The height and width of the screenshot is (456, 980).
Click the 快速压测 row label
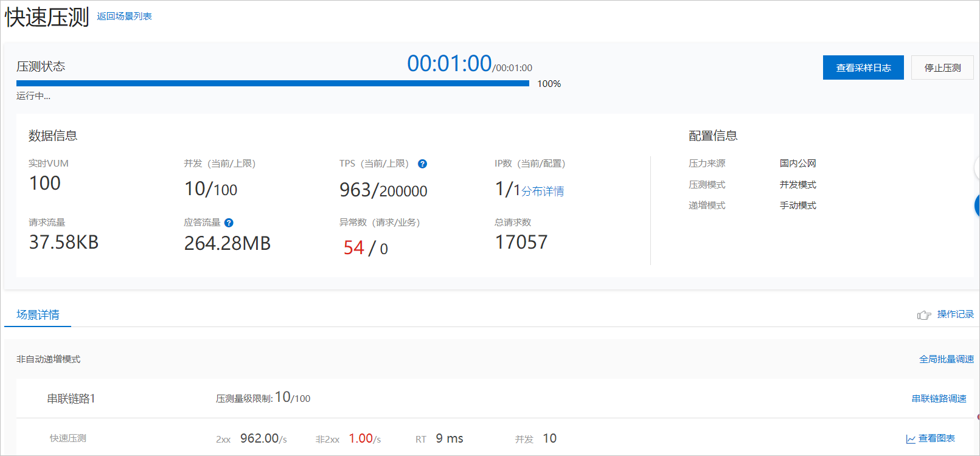(x=68, y=438)
